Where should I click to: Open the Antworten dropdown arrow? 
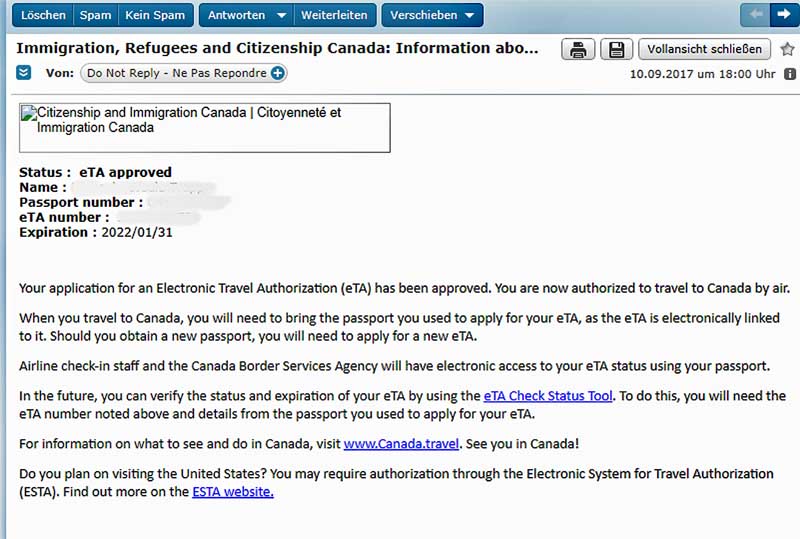click(281, 15)
